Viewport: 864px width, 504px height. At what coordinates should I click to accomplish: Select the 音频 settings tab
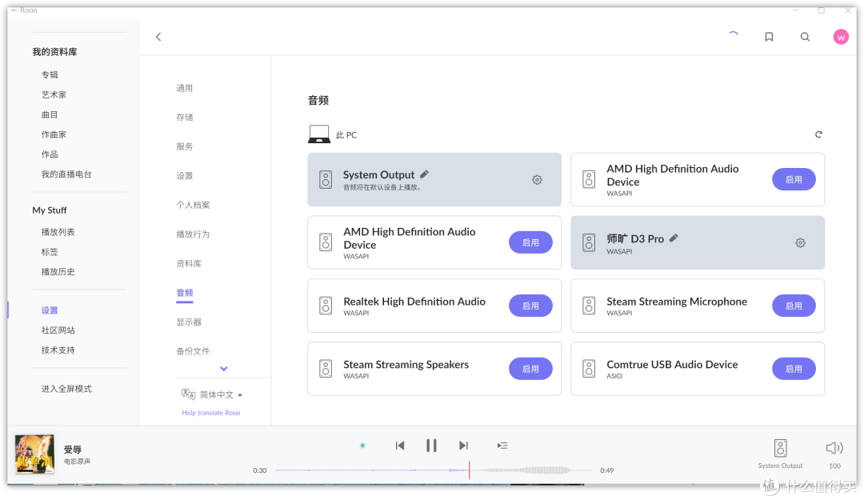[x=185, y=293]
